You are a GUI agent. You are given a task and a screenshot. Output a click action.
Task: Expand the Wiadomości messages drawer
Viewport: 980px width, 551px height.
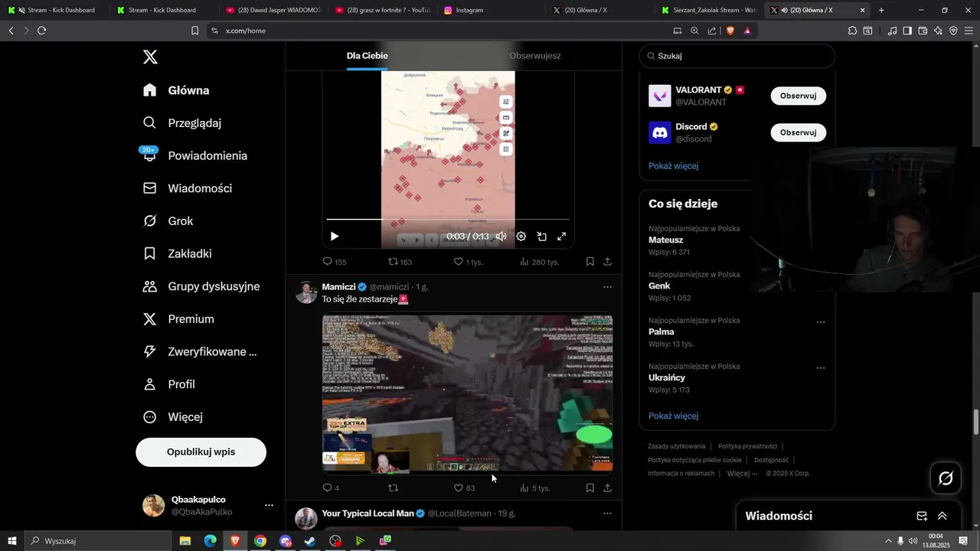tap(942, 517)
